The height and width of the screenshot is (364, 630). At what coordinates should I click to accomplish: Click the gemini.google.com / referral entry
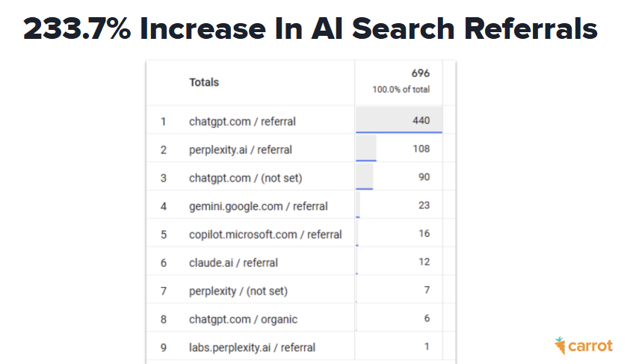(x=258, y=206)
